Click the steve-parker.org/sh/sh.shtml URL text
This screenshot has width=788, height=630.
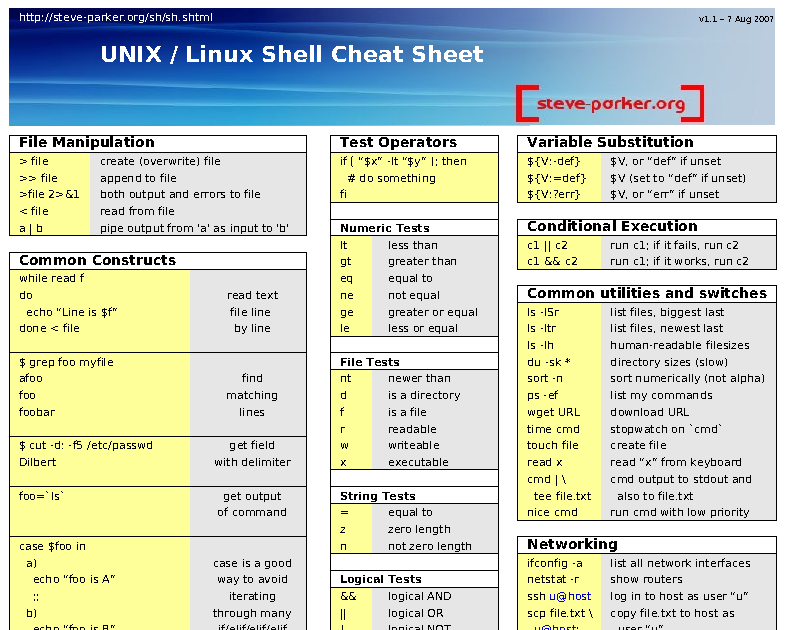[116, 18]
